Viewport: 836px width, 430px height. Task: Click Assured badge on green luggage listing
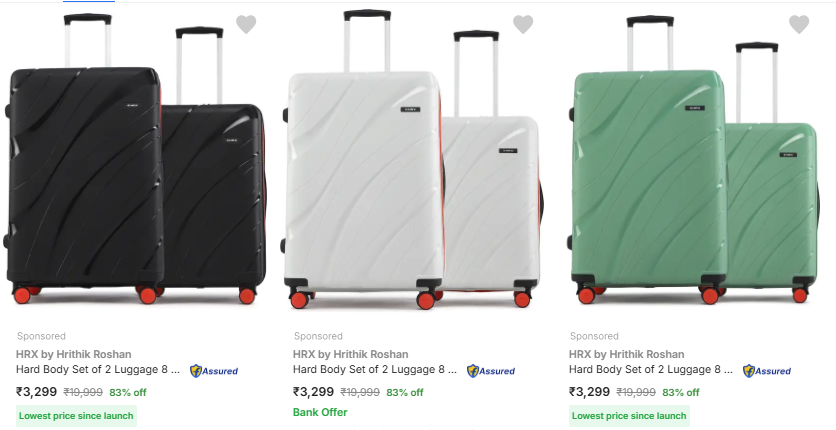(767, 371)
